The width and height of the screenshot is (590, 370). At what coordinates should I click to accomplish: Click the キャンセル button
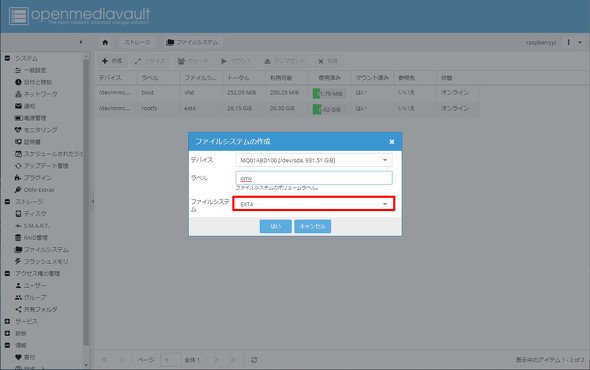coord(312,226)
